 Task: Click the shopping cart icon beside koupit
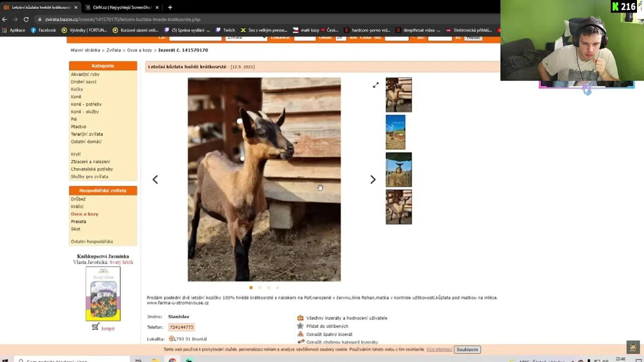point(96,327)
